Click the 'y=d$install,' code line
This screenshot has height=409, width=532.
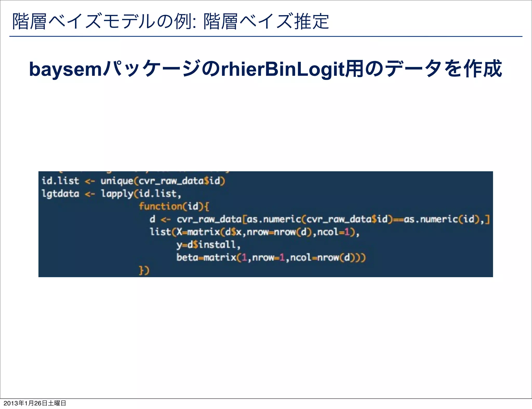click(208, 245)
